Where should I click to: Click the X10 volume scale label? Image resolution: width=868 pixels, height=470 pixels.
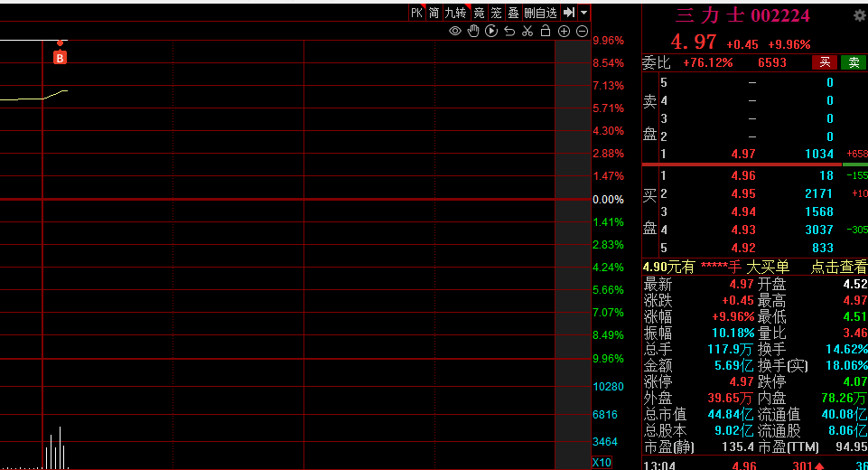click(x=602, y=462)
